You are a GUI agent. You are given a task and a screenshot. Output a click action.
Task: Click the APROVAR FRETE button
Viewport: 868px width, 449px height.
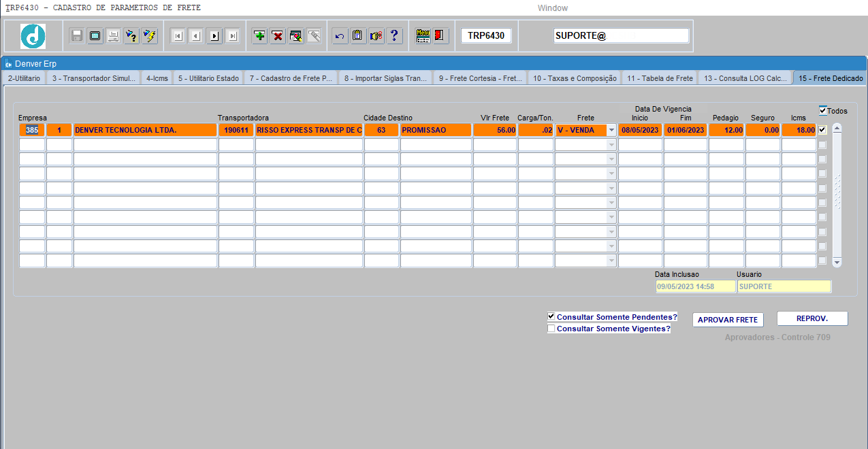tap(728, 320)
